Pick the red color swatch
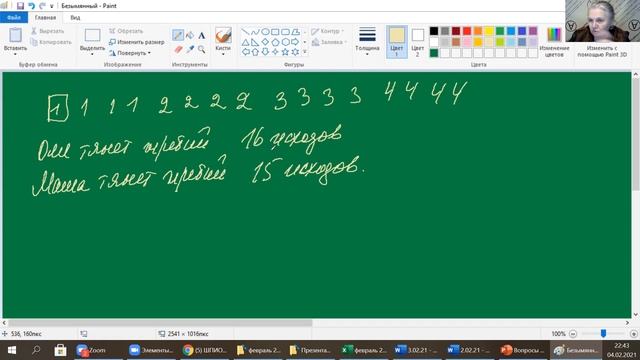 click(x=467, y=31)
